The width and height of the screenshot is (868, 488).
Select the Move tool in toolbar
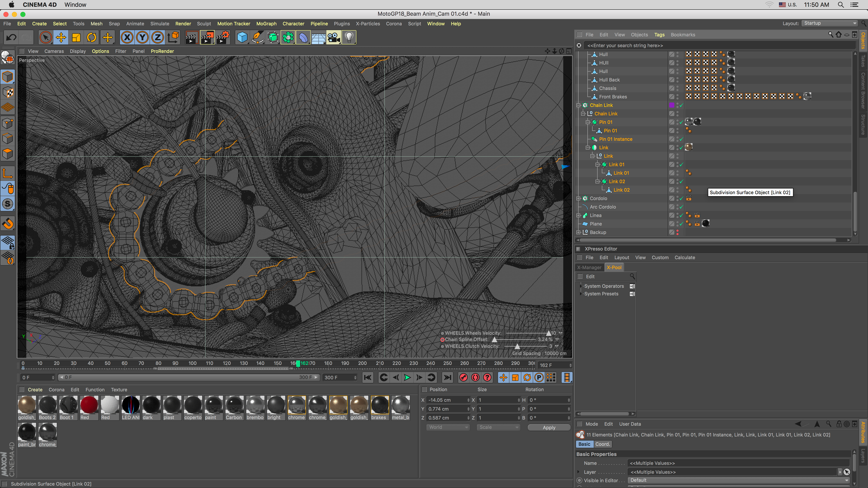(61, 37)
